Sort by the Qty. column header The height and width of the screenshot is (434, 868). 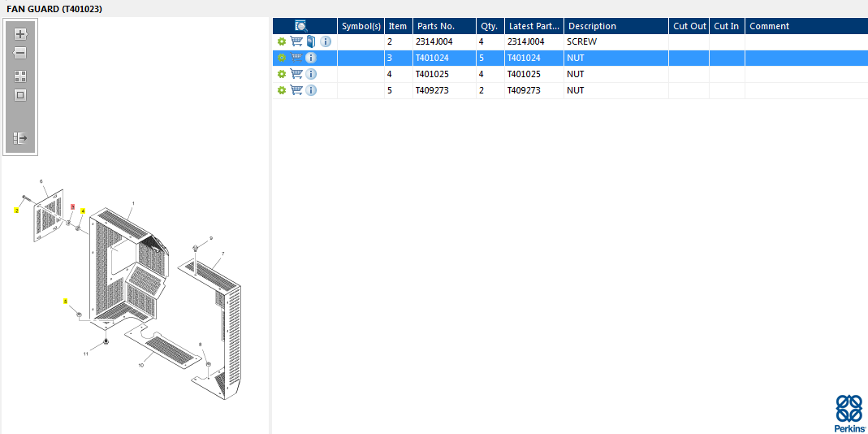pos(490,26)
